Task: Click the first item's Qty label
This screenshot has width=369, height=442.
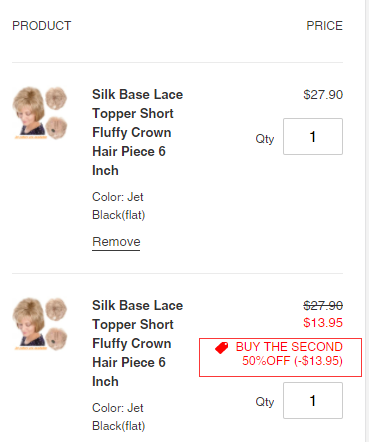Action: click(265, 138)
